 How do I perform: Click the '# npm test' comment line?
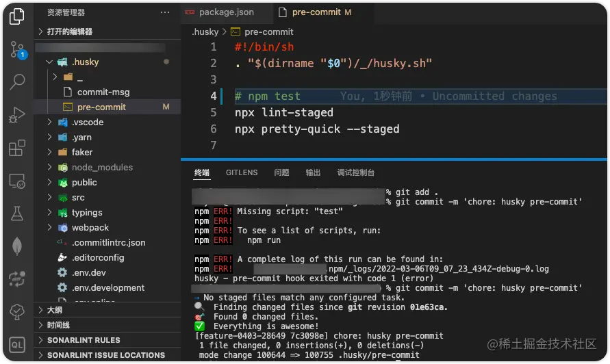coord(267,96)
